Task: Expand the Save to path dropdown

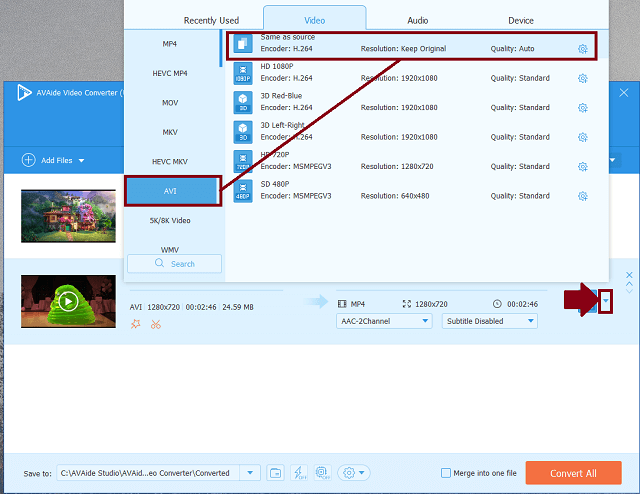Action: [x=250, y=473]
